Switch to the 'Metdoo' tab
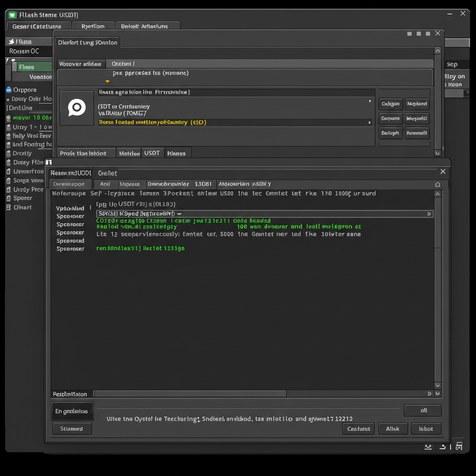 point(129,153)
